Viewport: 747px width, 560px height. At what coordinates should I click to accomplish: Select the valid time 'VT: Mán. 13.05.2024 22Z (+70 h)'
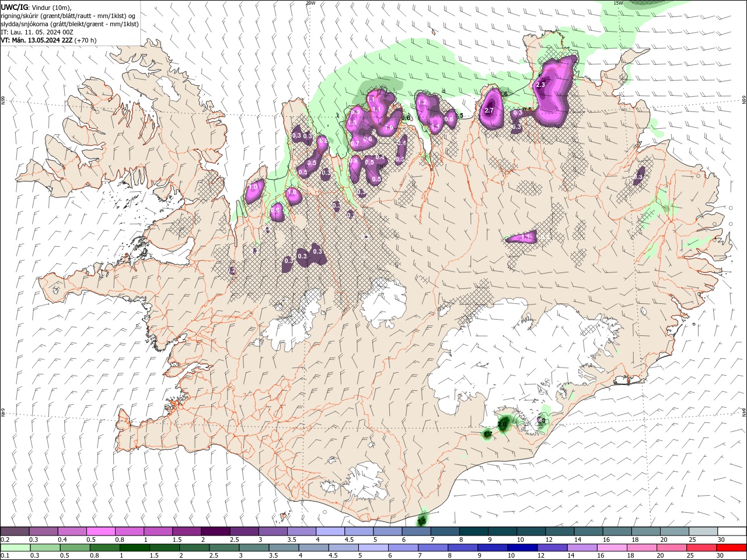tap(49, 41)
